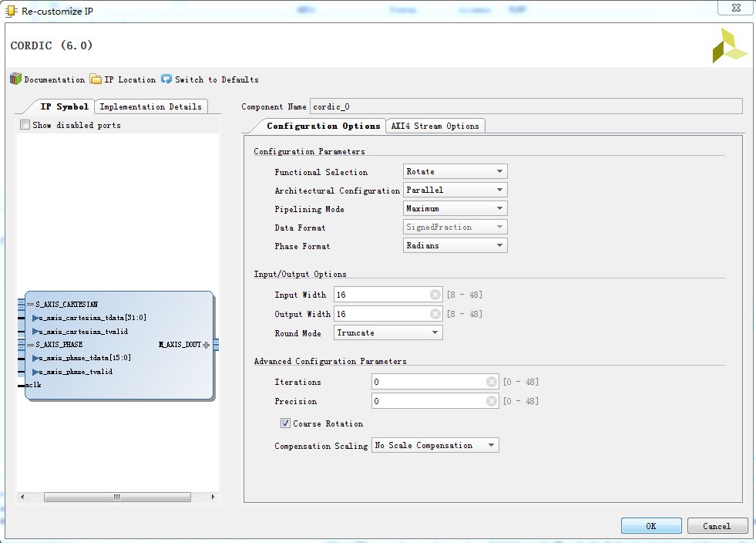Screen dimensions: 756x543
Task: Open the Phase Format dropdown
Action: point(455,246)
